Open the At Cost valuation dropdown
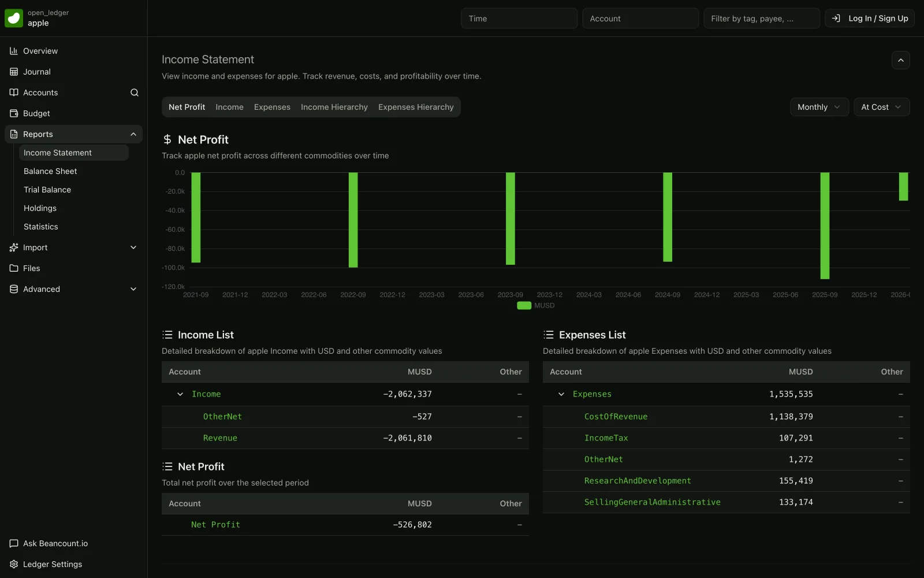924x578 pixels. 881,107
